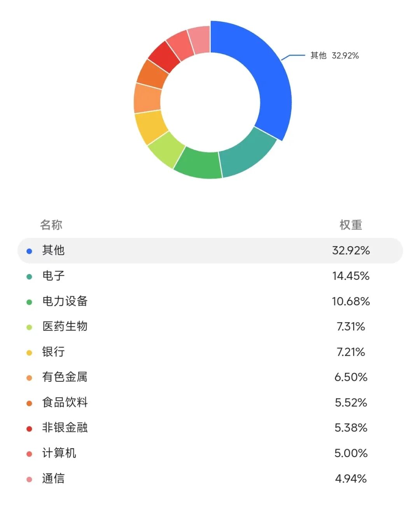
Task: Choose the 医药生物 list entry
Action: (x=210, y=327)
